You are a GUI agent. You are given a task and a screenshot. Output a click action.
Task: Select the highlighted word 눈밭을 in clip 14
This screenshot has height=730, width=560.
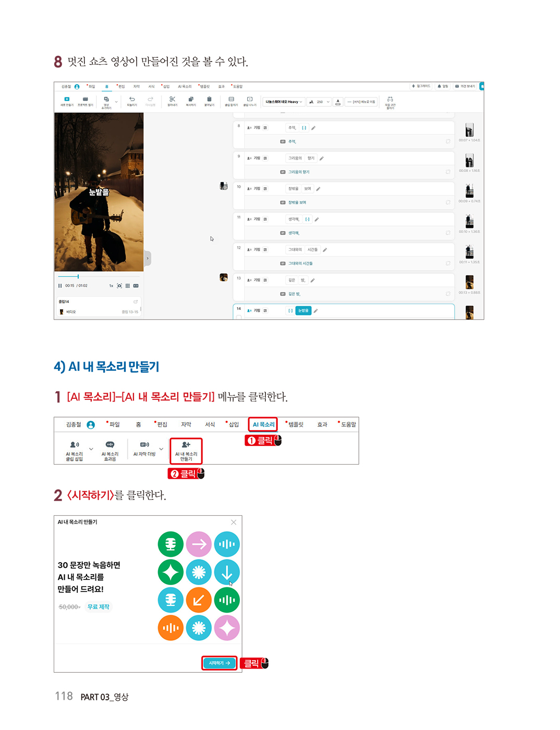coord(303,311)
